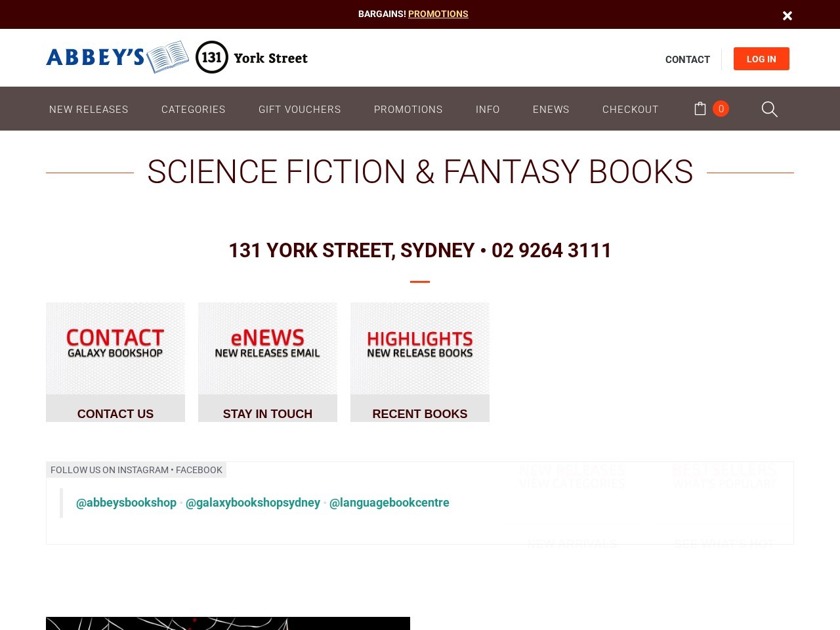Screen dimensions: 840x630
Task: Click the FACEBOOK follow link
Action: point(199,470)
